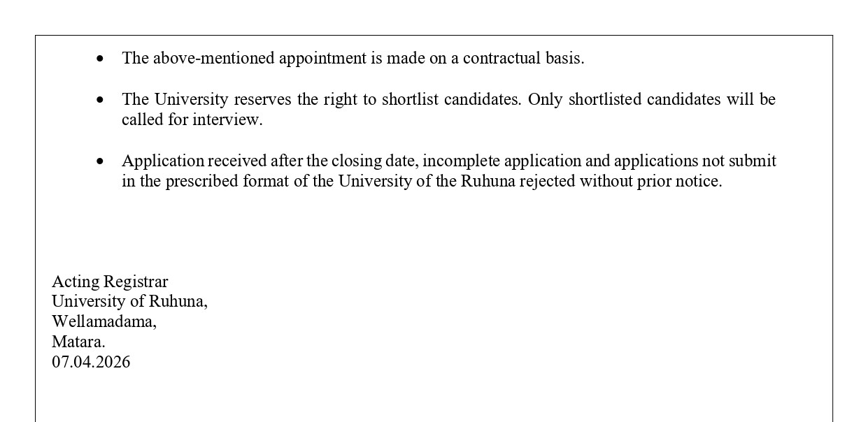Click the "Wellamadama," address line
This screenshot has width=868, height=422.
click(x=104, y=321)
